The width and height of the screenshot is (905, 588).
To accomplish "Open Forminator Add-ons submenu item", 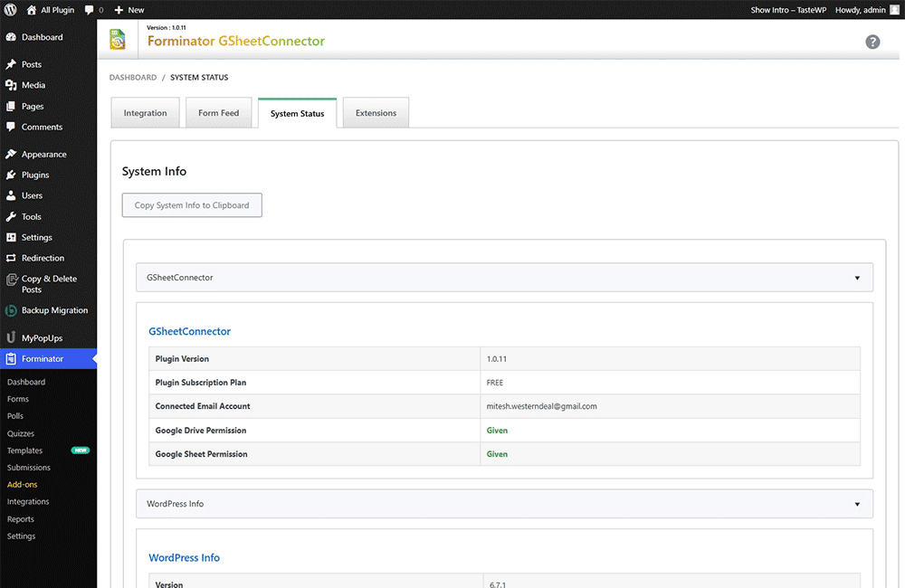I will [22, 485].
